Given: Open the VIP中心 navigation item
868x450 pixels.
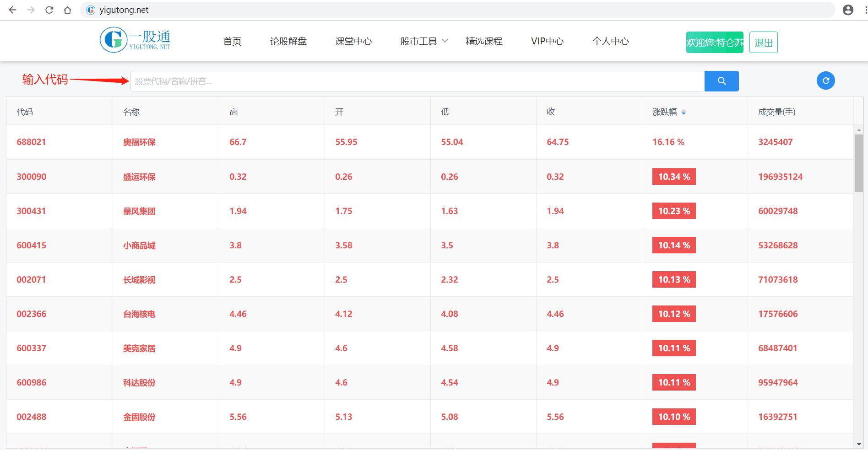Looking at the screenshot, I should click(x=547, y=41).
